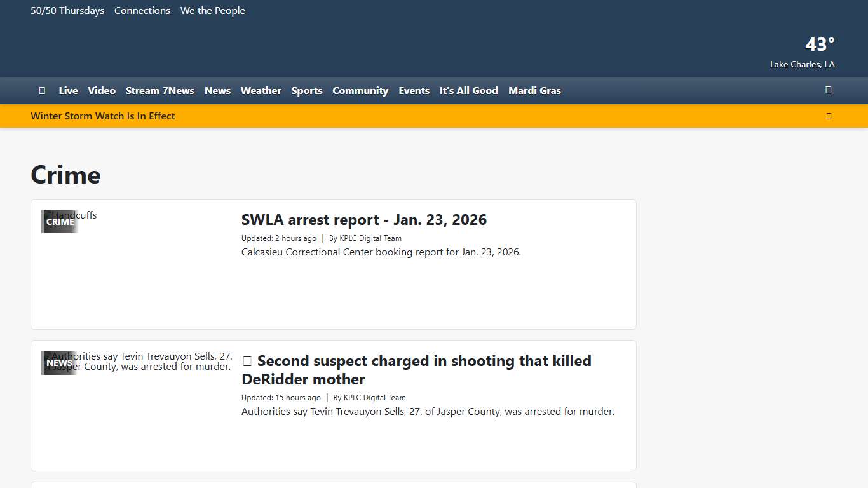The height and width of the screenshot is (488, 868).
Task: Open the Live nav item
Action: pos(68,91)
